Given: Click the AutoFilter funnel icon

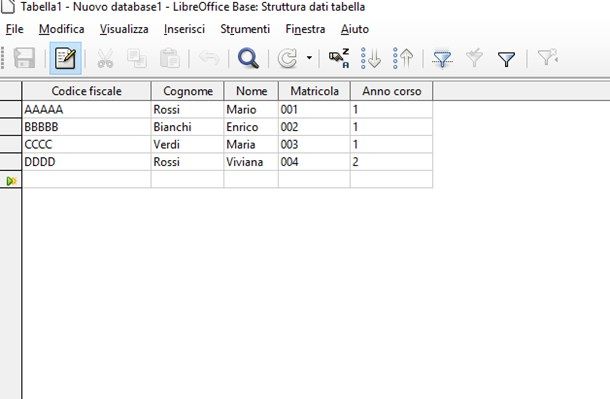Looking at the screenshot, I should [x=442, y=59].
